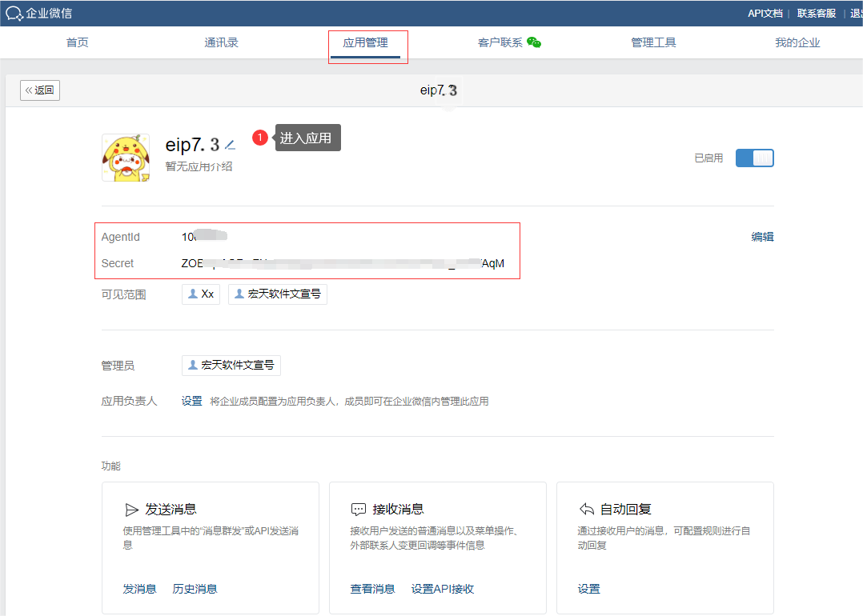
Task: Click the Pikachu app avatar image
Action: click(x=125, y=158)
